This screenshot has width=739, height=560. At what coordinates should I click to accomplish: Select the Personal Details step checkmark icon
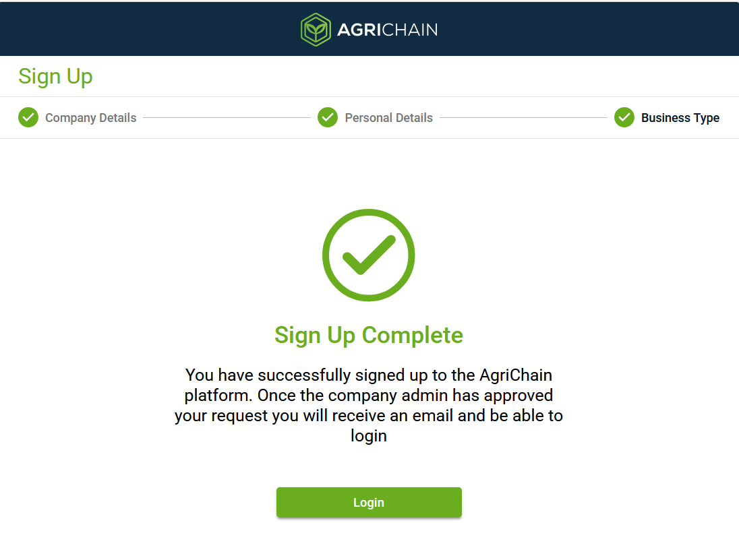click(x=328, y=117)
